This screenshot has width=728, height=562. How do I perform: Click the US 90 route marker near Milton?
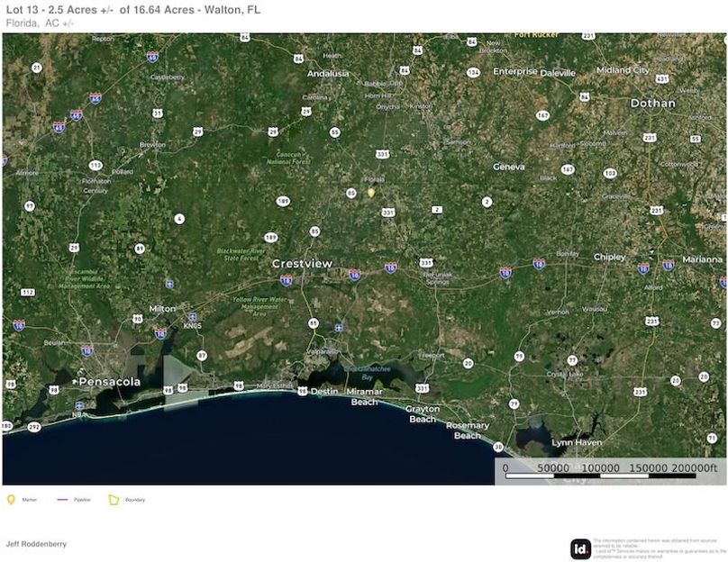click(x=138, y=319)
